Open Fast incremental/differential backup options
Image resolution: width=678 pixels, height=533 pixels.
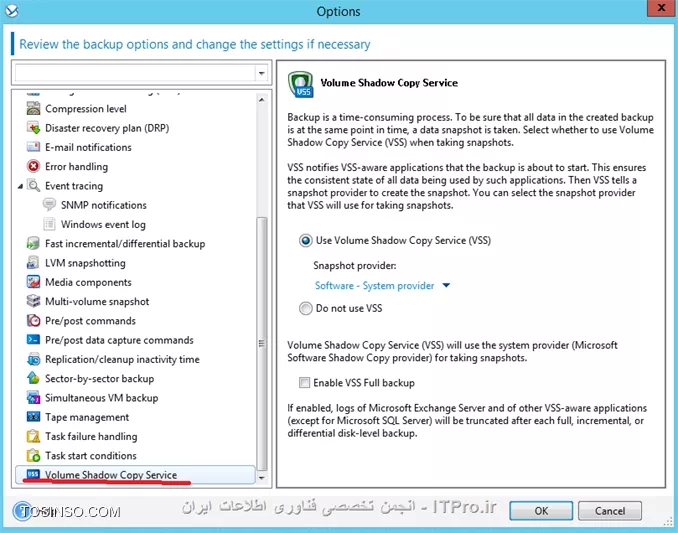click(125, 243)
